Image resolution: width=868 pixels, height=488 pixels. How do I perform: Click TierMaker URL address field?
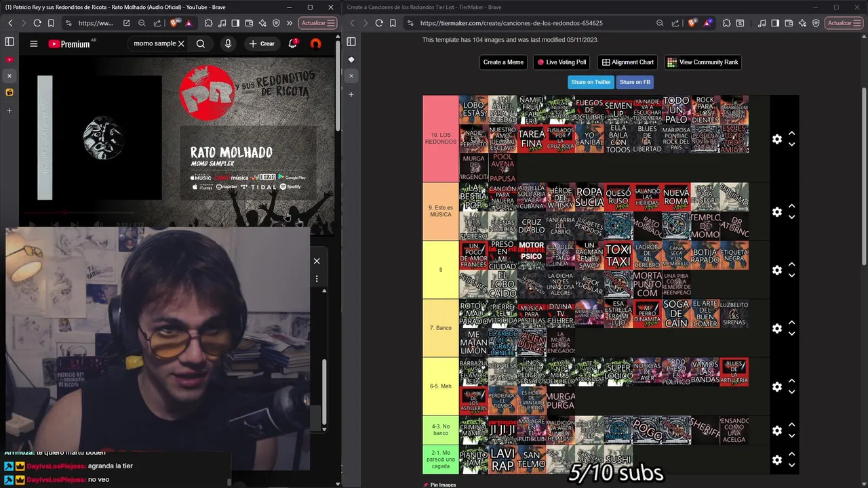[x=529, y=23]
